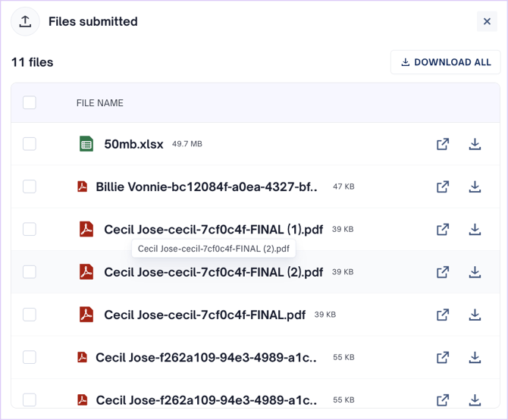Image resolution: width=508 pixels, height=420 pixels.
Task: Click the Cecil Jose-cecil-7cf0c4f-FINAL (2).pdf file name
Action: (213, 272)
